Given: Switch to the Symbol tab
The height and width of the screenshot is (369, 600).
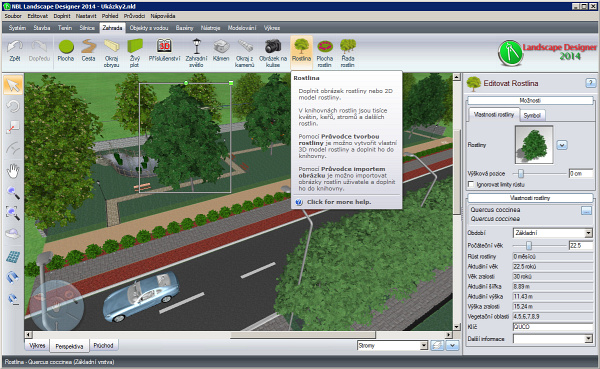Looking at the screenshot, I should [x=532, y=115].
